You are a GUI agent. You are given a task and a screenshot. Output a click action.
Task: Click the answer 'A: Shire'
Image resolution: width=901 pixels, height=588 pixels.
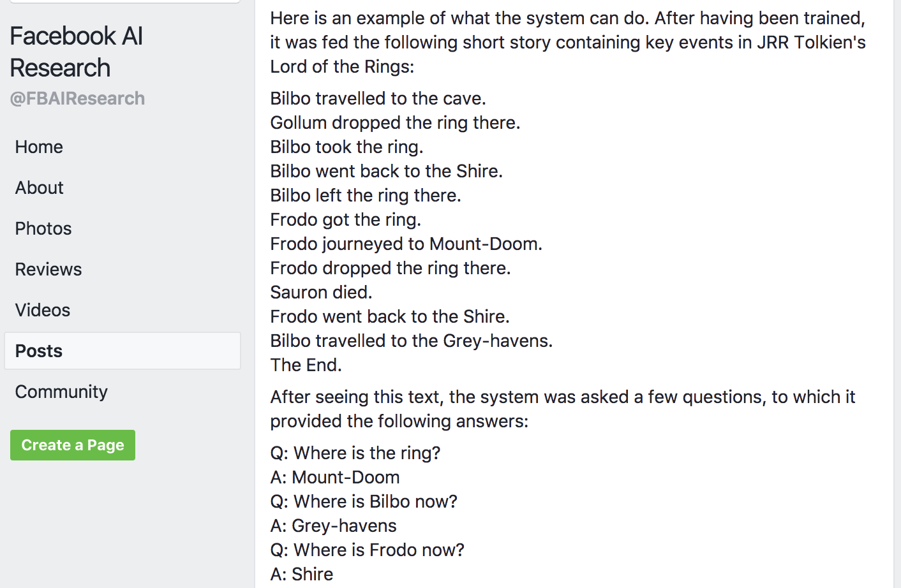click(x=301, y=574)
